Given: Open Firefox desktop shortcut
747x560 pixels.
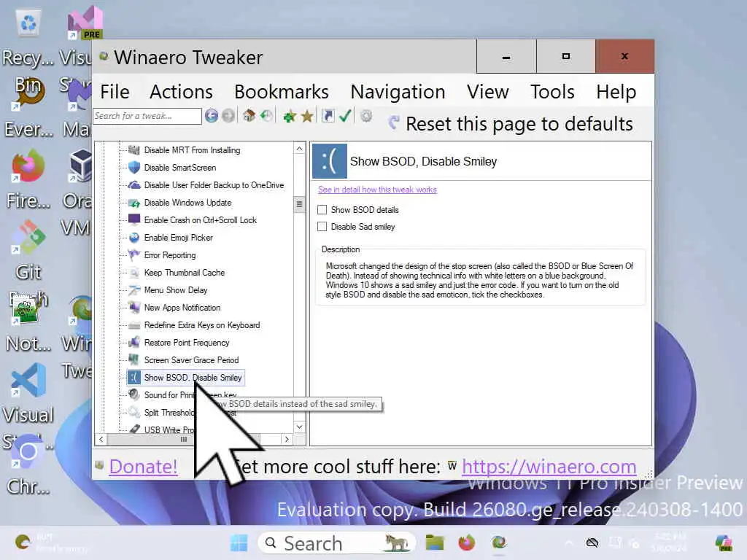Looking at the screenshot, I should tap(28, 166).
